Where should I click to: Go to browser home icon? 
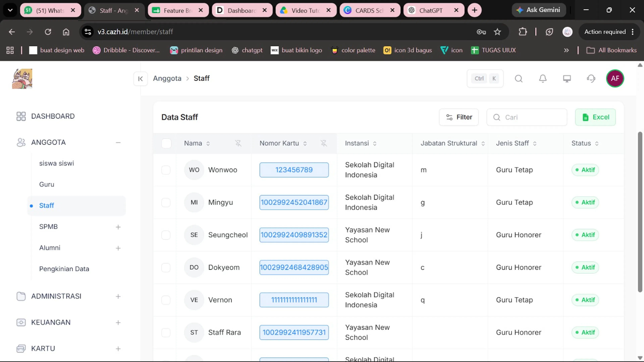click(x=66, y=32)
